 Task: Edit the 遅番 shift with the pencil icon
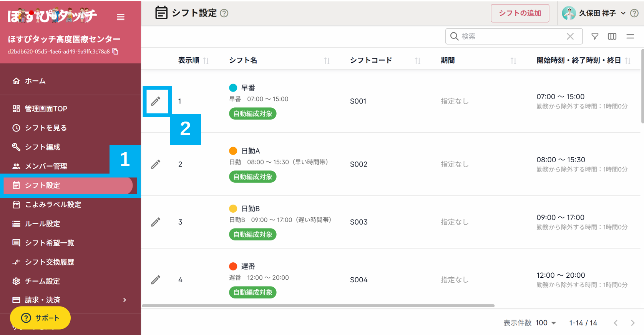pyautogui.click(x=156, y=280)
